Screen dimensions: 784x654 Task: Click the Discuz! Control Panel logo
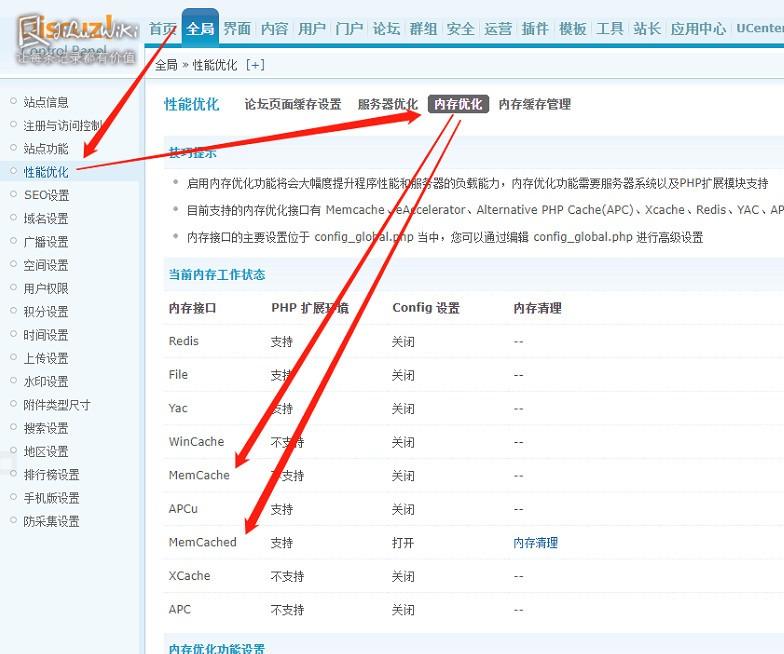76,40
